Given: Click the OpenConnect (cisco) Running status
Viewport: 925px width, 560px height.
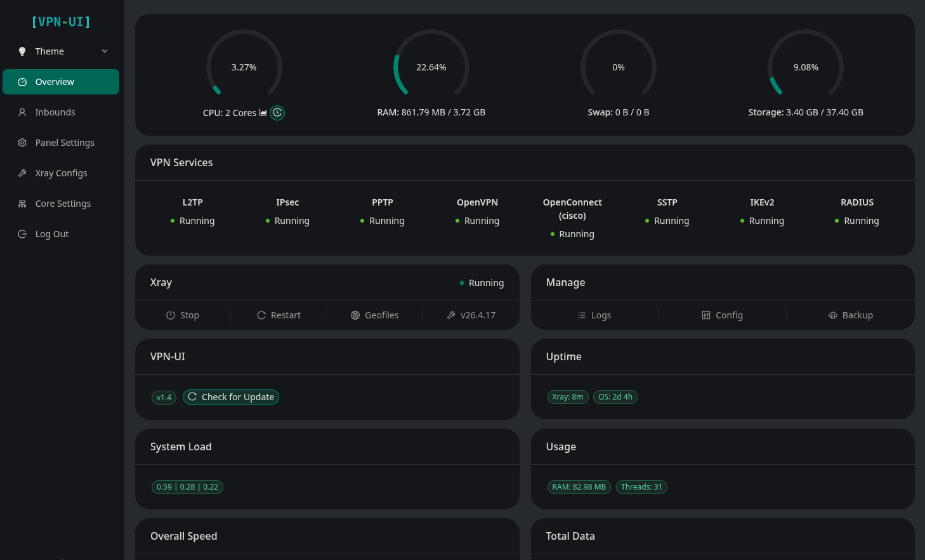Looking at the screenshot, I should point(572,234).
